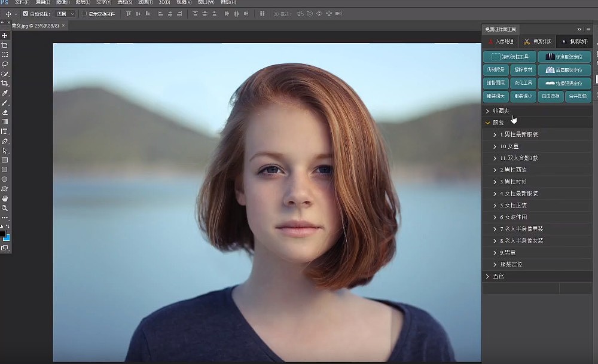Select the Move tool in the toolbox
Viewport: 598px width, 364px height.
pyautogui.click(x=5, y=35)
